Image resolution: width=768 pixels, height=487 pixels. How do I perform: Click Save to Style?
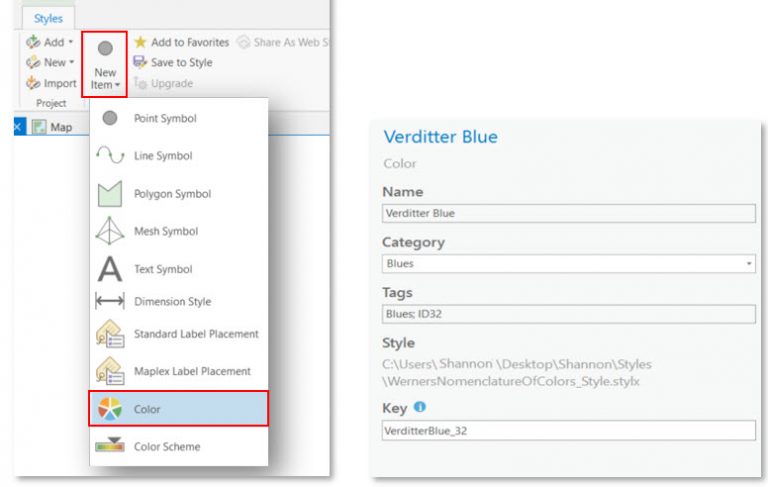172,62
